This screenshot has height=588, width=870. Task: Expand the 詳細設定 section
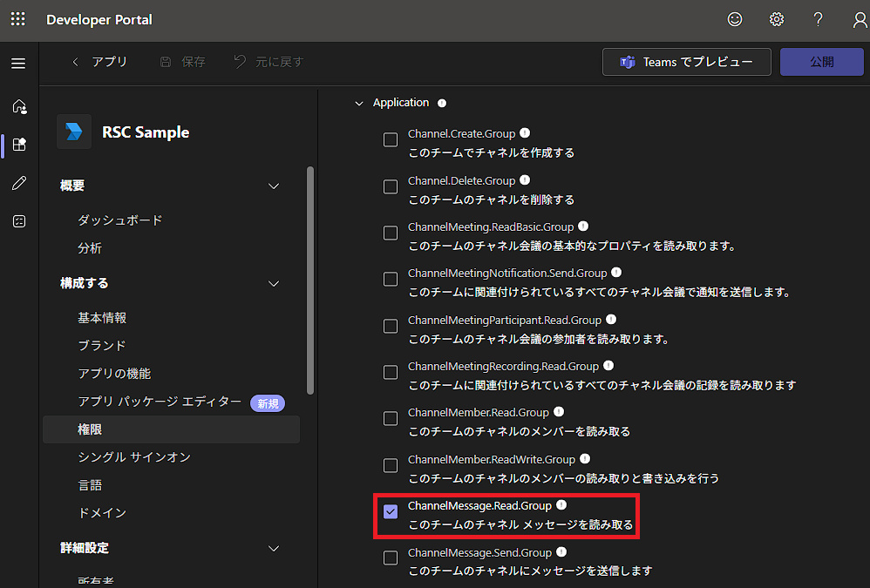tap(274, 547)
